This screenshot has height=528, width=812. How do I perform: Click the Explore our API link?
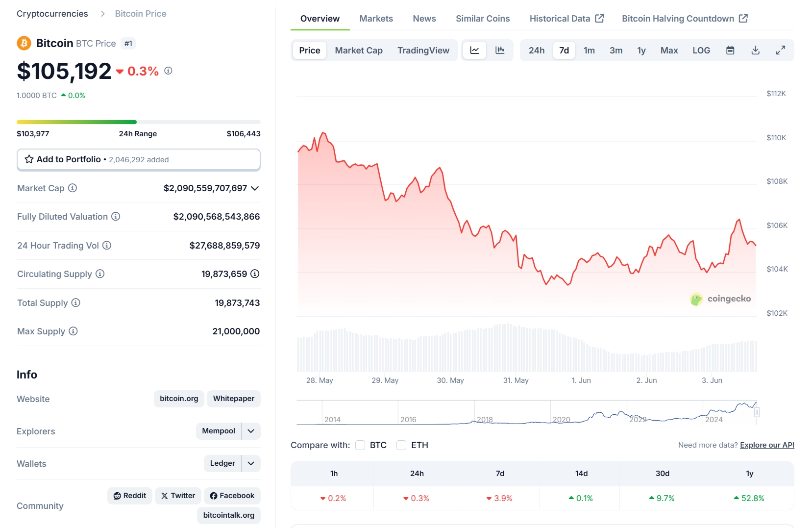[x=767, y=445]
